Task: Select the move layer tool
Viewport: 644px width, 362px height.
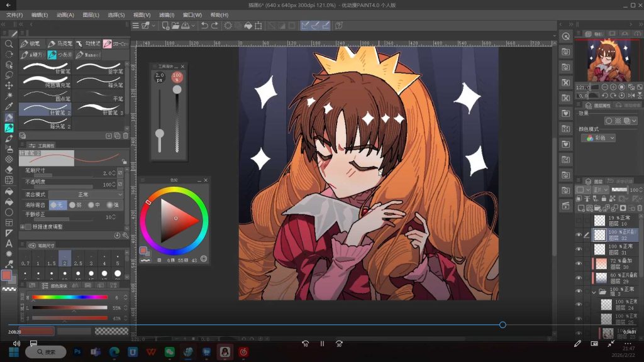Action: point(9,85)
